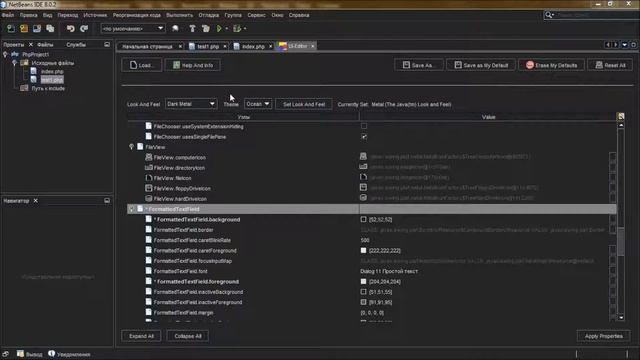
Task: Open the Look And Feel dropdown
Action: coord(191,104)
